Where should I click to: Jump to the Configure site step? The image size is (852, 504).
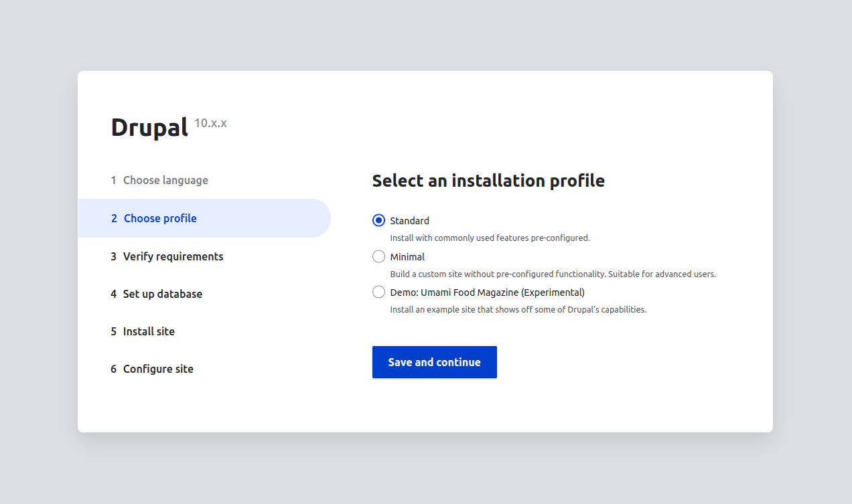[158, 369]
